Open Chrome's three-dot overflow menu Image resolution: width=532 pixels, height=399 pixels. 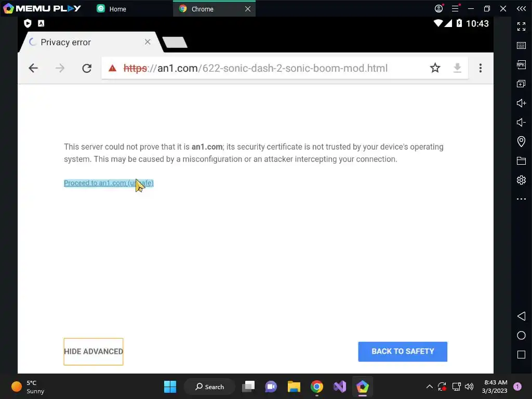click(x=481, y=68)
